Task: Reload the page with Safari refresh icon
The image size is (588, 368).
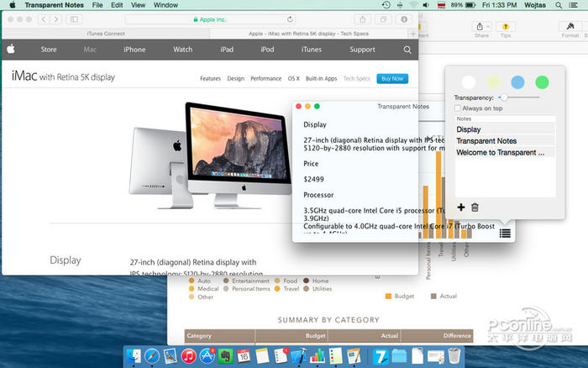Action: point(290,19)
